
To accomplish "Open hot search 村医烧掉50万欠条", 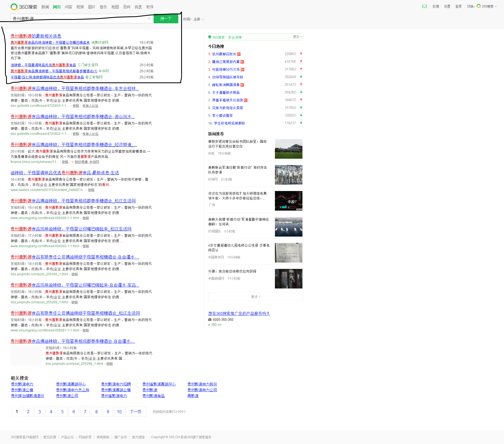I will [x=226, y=69].
